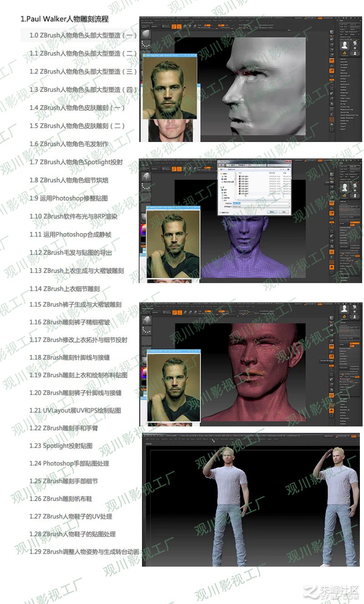The width and height of the screenshot is (364, 604).
Task: Open lesson 1.4 ZBrush人物角色皮肤雕刻（一）
Action: (x=77, y=108)
